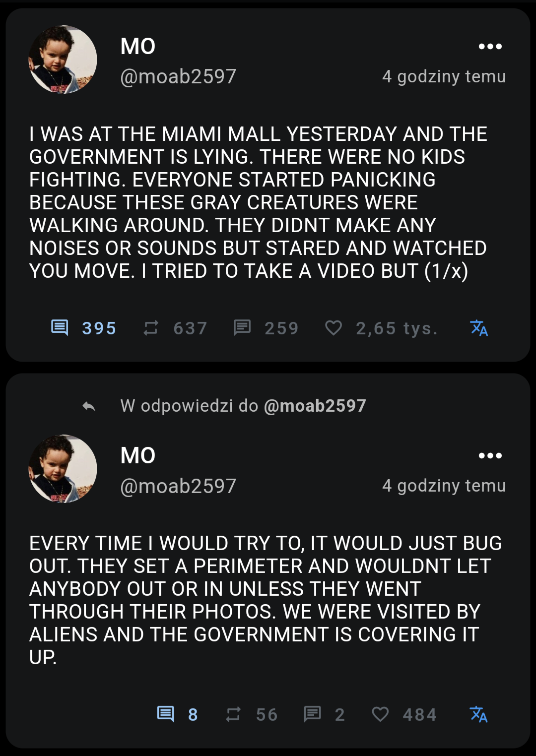
Task: Tap the MO display name on the reply
Action: tap(138, 455)
